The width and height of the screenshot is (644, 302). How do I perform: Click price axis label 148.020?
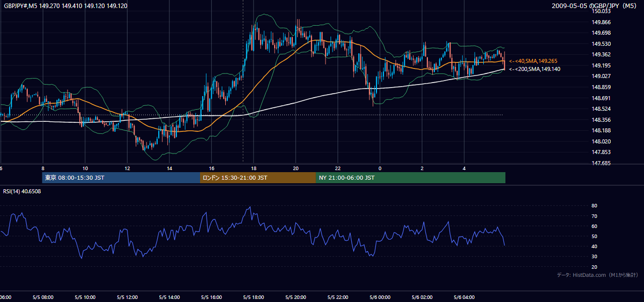point(601,141)
